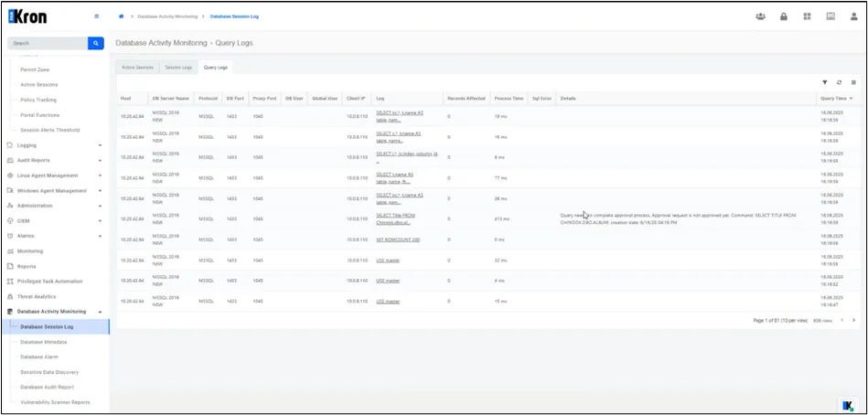Open the QR code icon in header
The height and width of the screenshot is (415, 868).
(807, 16)
